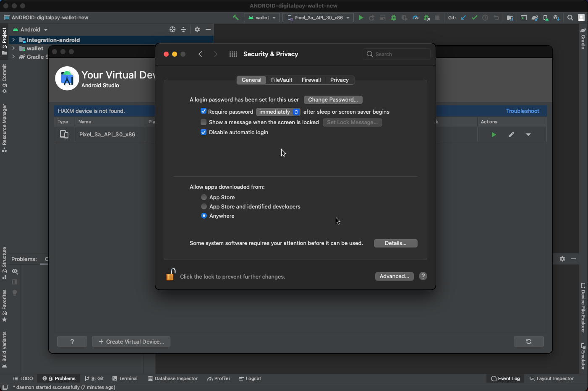Viewport: 588px width, 391px height.
Task: Open Pixel_3a_API_30_x86 device selector dropdown
Action: tap(318, 18)
